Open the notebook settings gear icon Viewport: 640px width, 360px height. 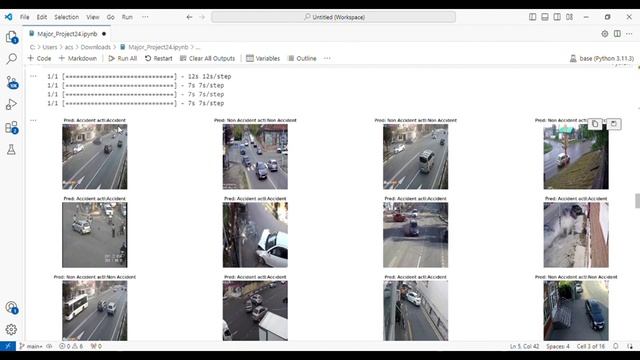(605, 34)
